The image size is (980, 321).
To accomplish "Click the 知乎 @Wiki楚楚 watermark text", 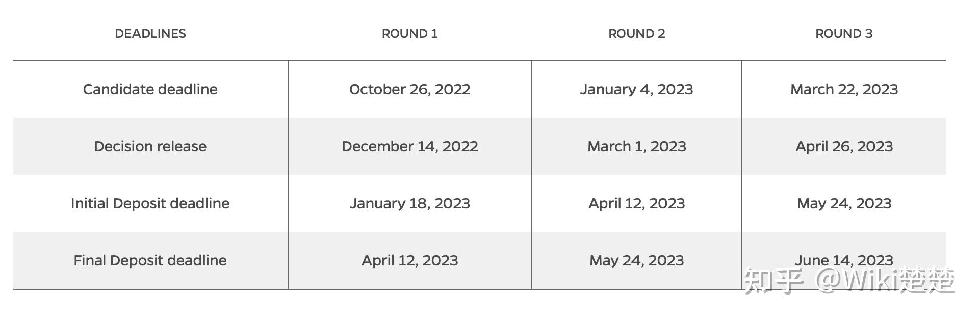I will click(x=849, y=280).
